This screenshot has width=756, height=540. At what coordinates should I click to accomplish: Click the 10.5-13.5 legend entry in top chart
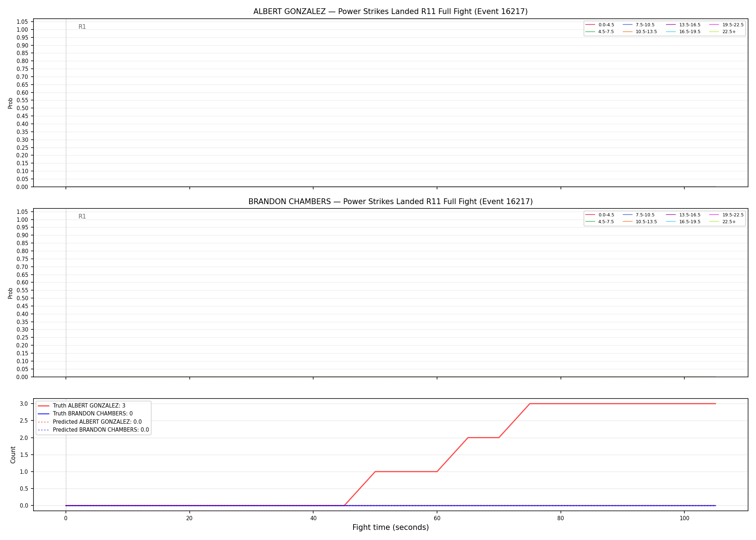640,32
